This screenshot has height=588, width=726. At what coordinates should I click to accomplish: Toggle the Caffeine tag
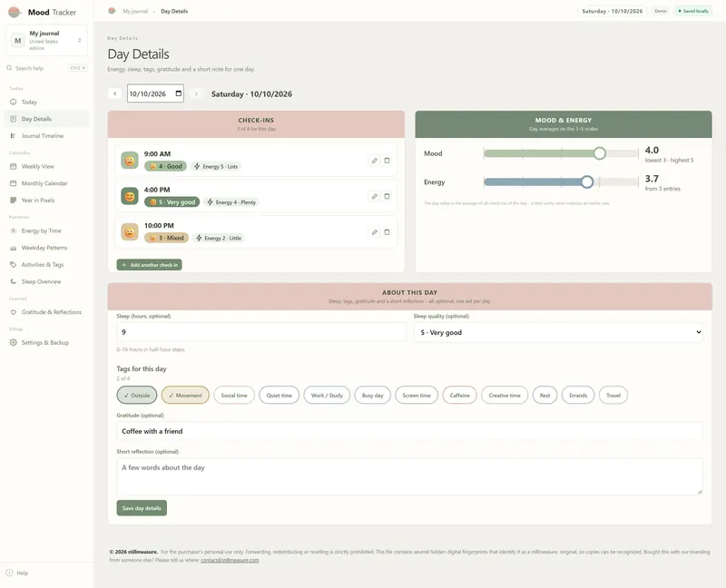point(460,396)
